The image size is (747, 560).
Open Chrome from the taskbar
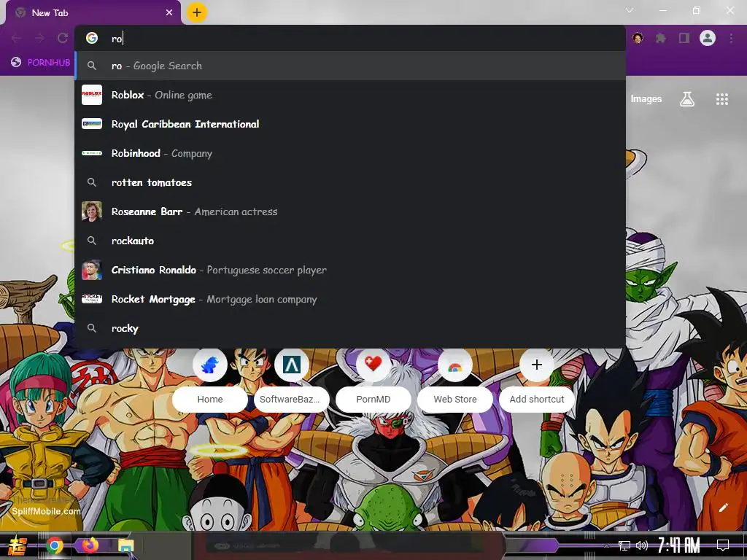click(x=54, y=545)
